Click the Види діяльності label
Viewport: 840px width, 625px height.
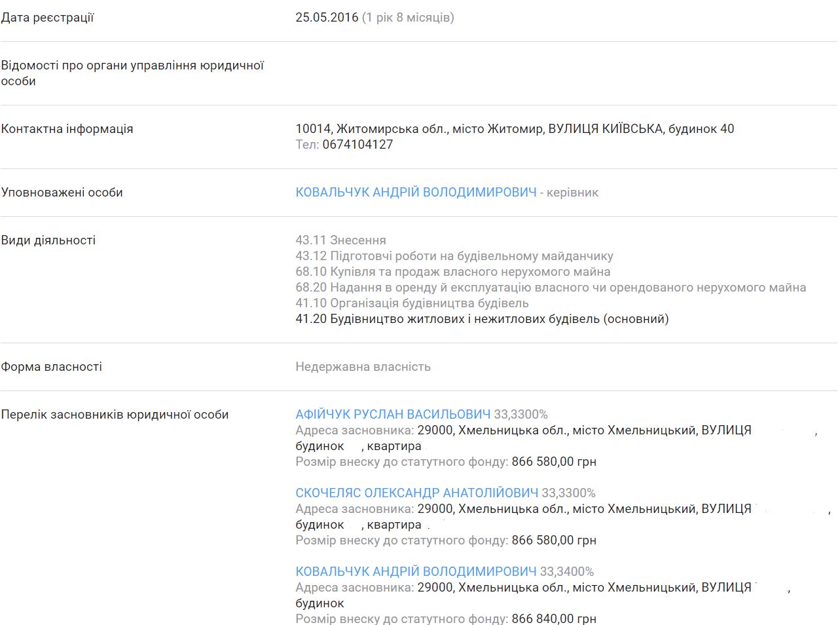click(48, 240)
